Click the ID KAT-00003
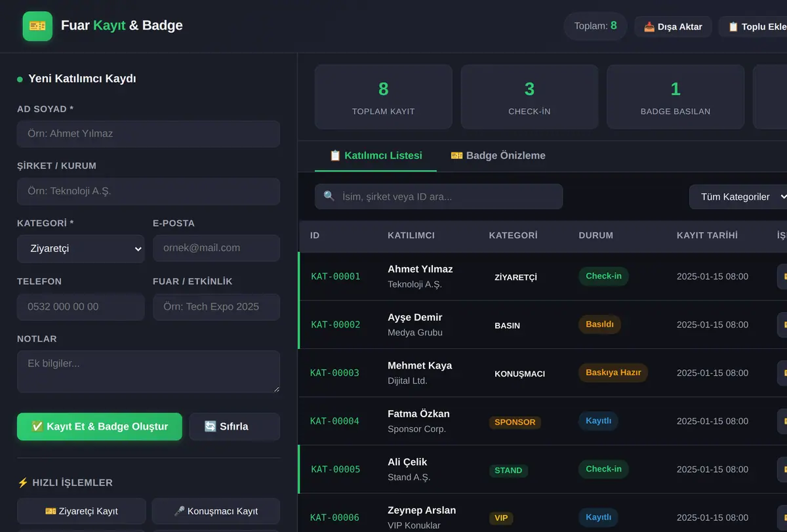The width and height of the screenshot is (787, 532). coord(335,373)
